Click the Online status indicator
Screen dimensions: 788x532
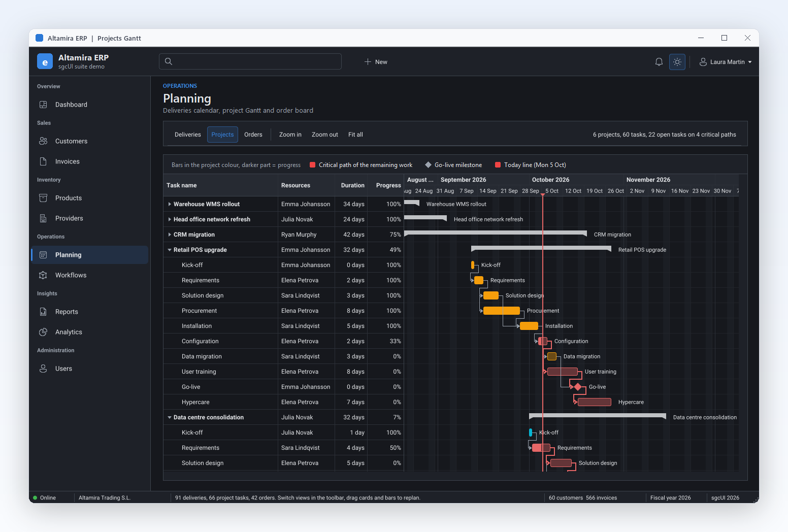point(45,498)
